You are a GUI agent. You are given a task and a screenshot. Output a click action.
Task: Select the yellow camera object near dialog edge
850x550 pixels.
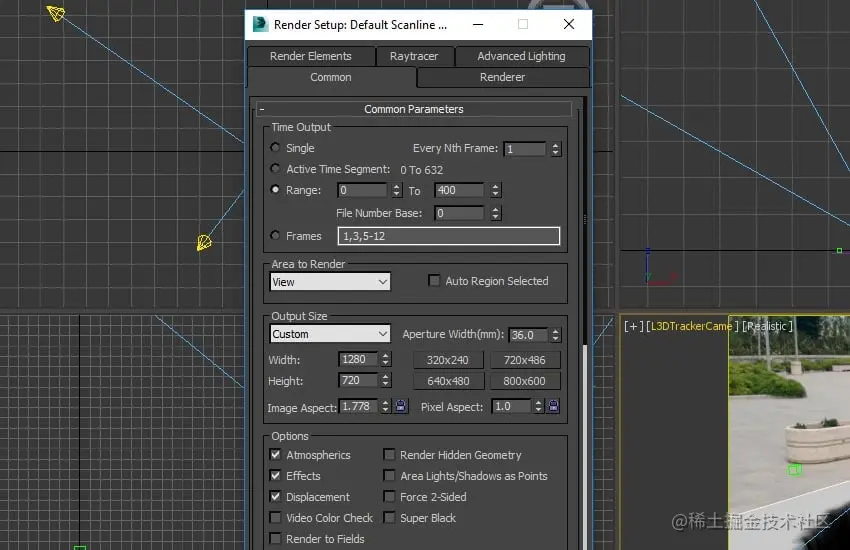point(204,242)
